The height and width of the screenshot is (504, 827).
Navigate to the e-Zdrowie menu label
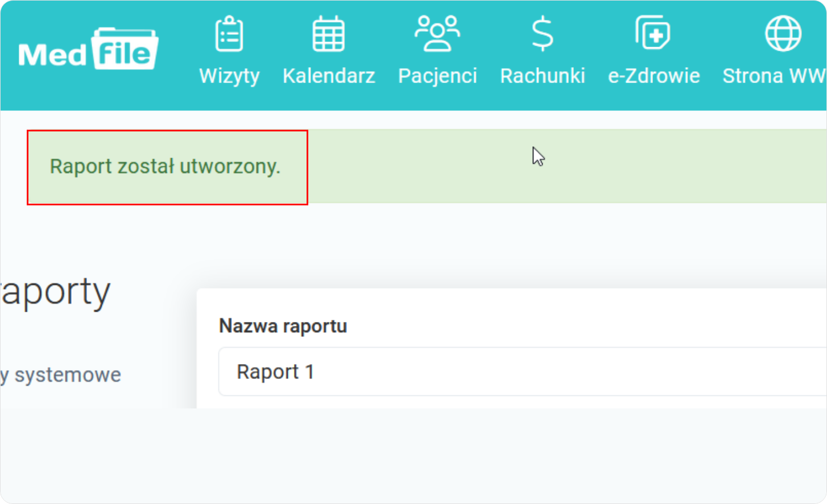click(x=654, y=76)
